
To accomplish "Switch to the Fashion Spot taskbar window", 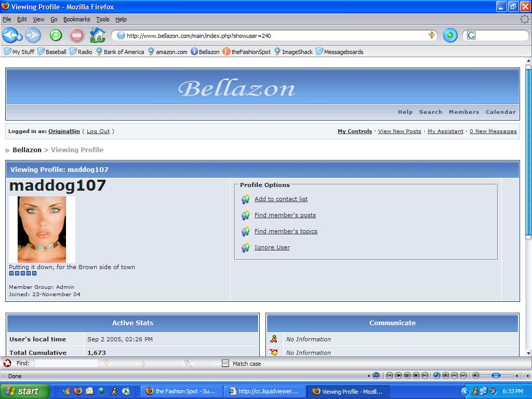I will (182, 391).
